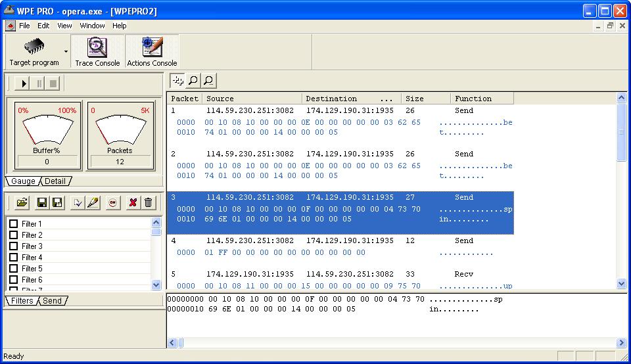Click the inner document restore button

tap(610, 26)
